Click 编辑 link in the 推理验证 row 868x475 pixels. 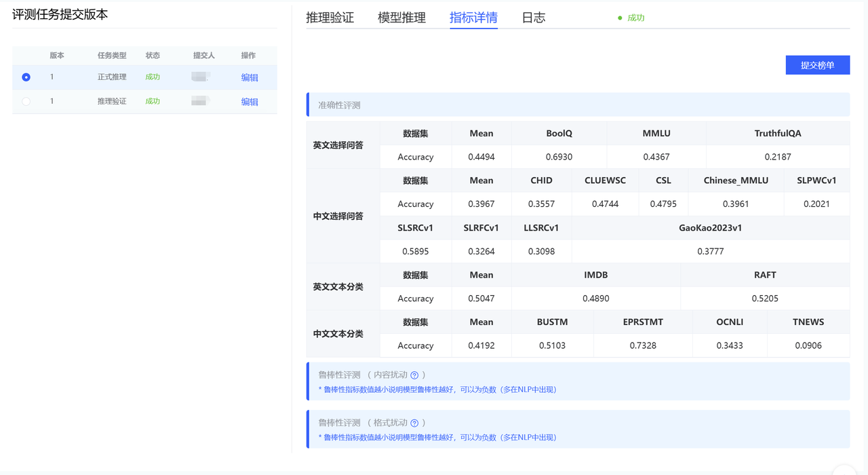(250, 102)
